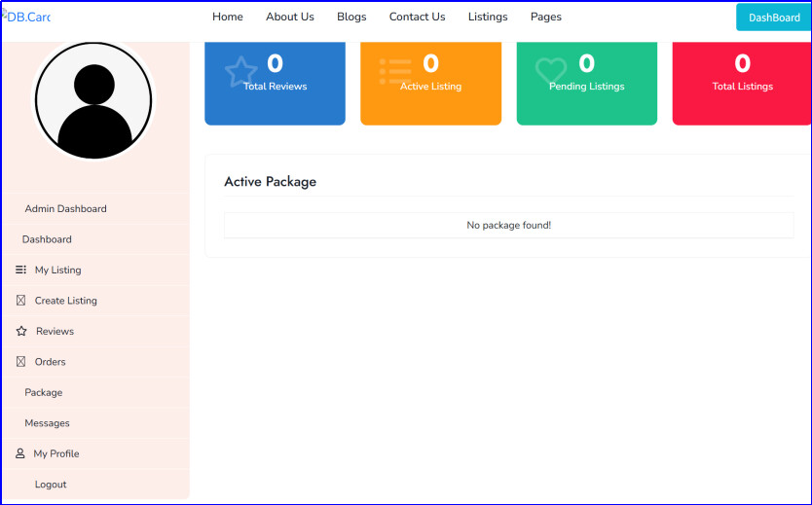Open Orders in the sidebar
This screenshot has width=812, height=505.
tap(51, 362)
